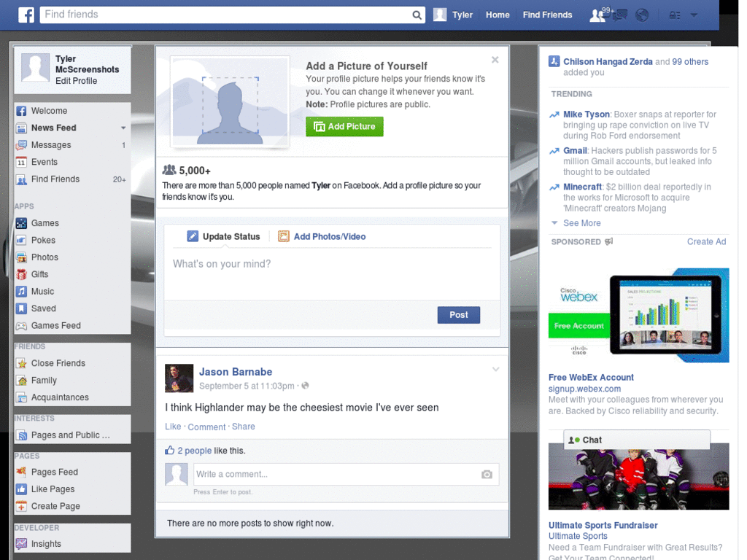Click the Photos app icon
The height and width of the screenshot is (560, 747).
21,257
